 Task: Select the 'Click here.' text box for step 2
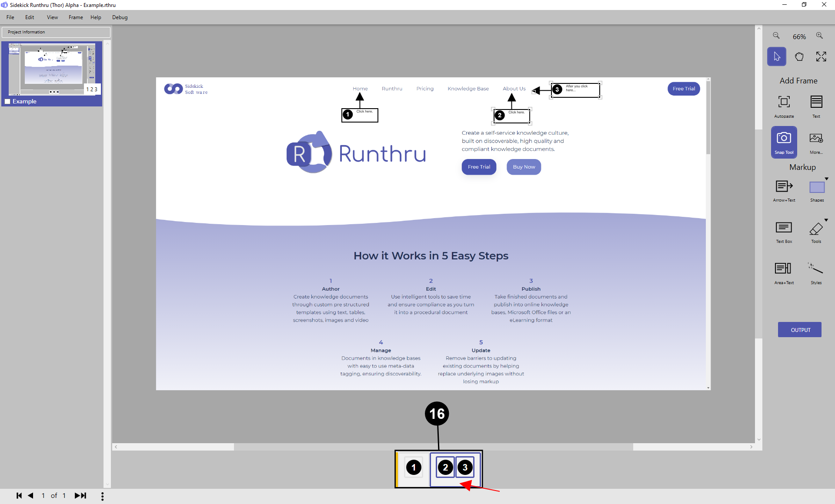point(512,116)
